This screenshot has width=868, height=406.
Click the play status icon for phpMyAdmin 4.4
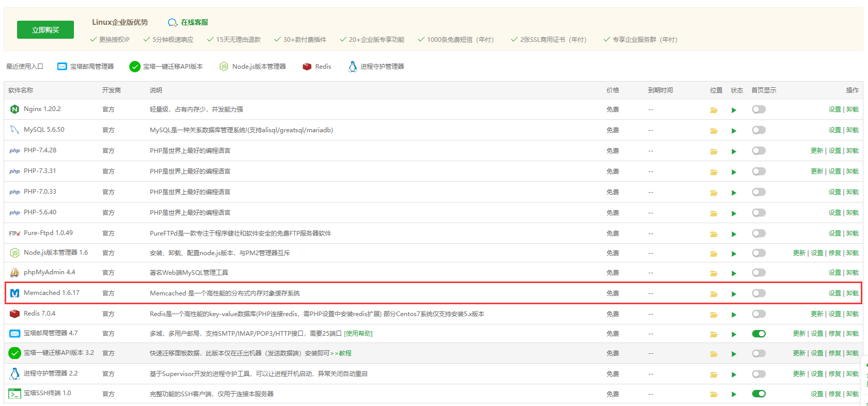734,273
